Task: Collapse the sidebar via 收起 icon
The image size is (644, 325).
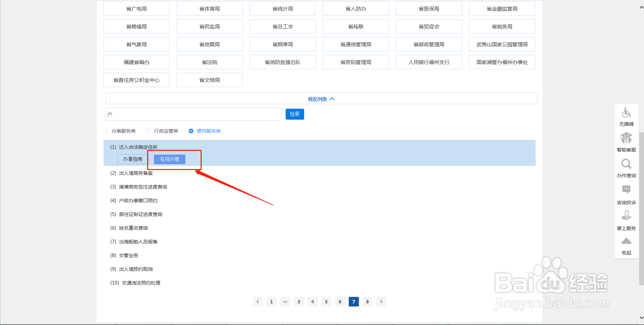Action: pos(626,242)
